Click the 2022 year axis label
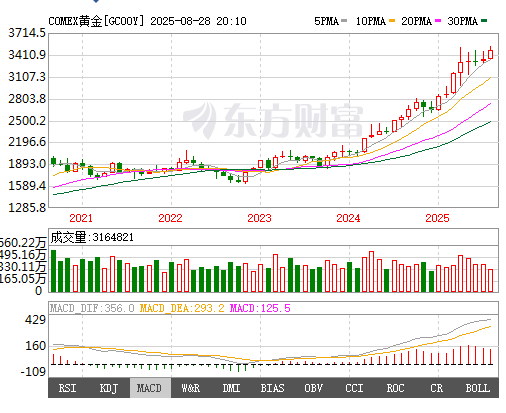The image size is (506, 413). (170, 218)
